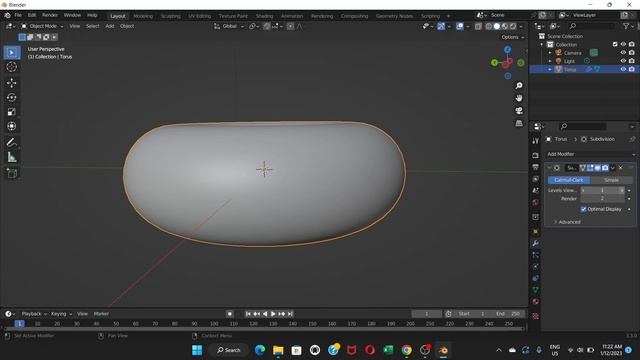Activate the Move tool

(11, 83)
